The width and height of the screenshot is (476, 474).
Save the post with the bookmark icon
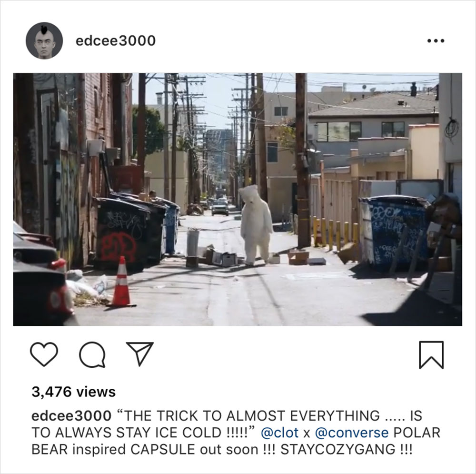click(x=431, y=355)
